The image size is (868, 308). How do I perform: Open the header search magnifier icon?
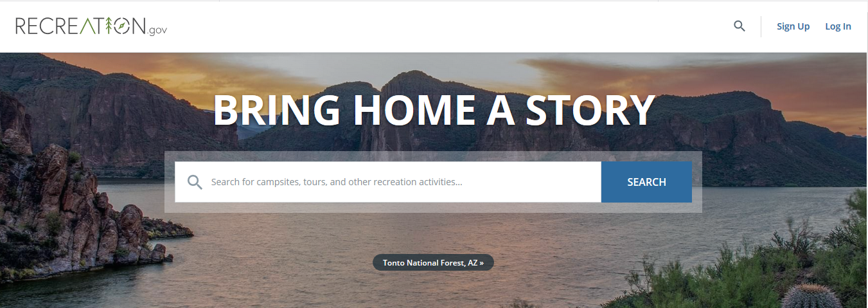click(740, 26)
